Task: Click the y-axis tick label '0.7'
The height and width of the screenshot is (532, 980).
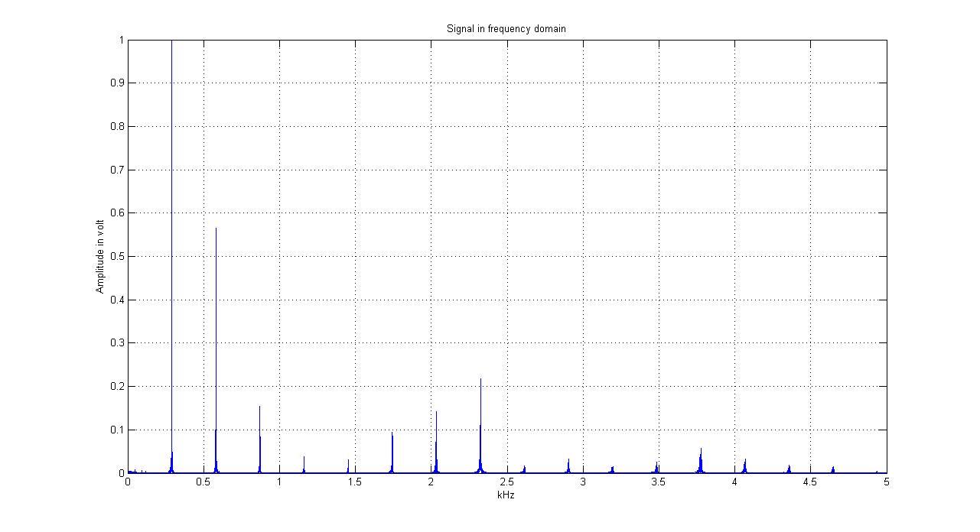Action: [116, 170]
